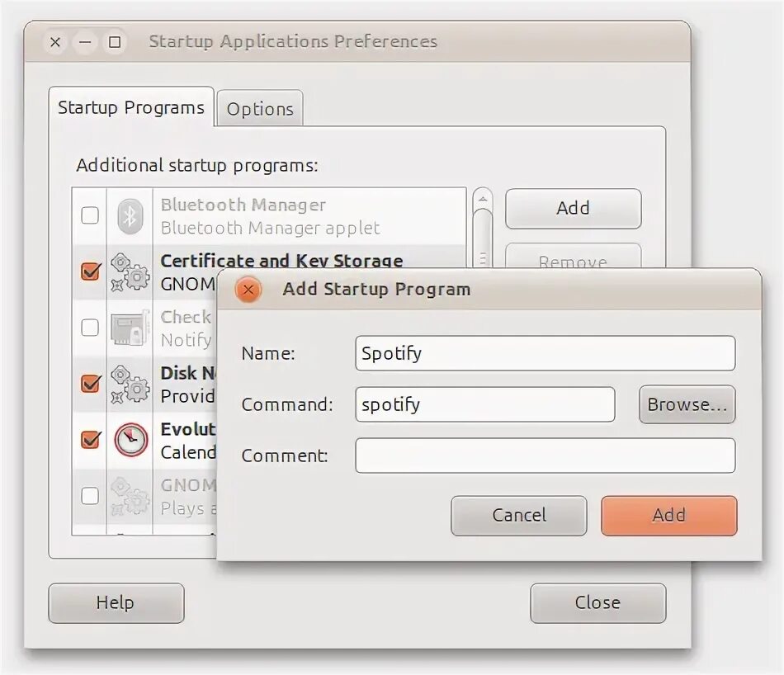Click the Add Startup Program title text
This screenshot has width=784, height=675.
click(x=376, y=290)
